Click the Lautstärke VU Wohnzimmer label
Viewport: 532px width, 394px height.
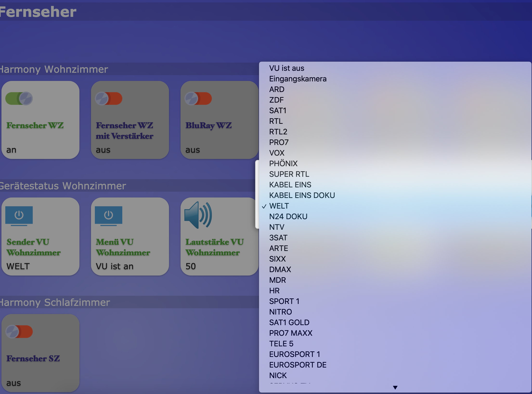(x=215, y=247)
